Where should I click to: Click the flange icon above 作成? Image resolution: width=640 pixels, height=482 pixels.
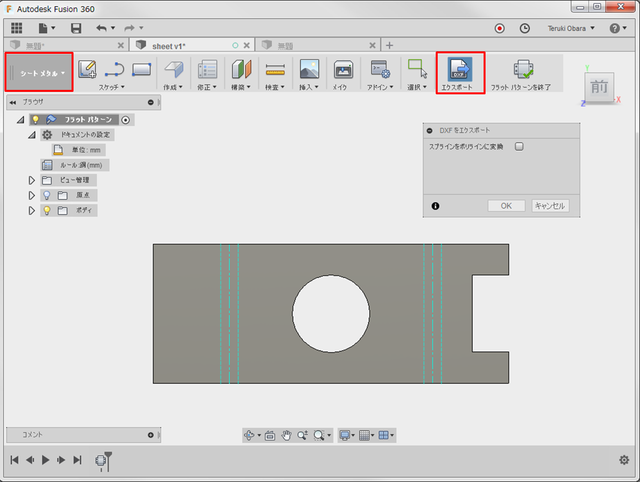coord(174,69)
